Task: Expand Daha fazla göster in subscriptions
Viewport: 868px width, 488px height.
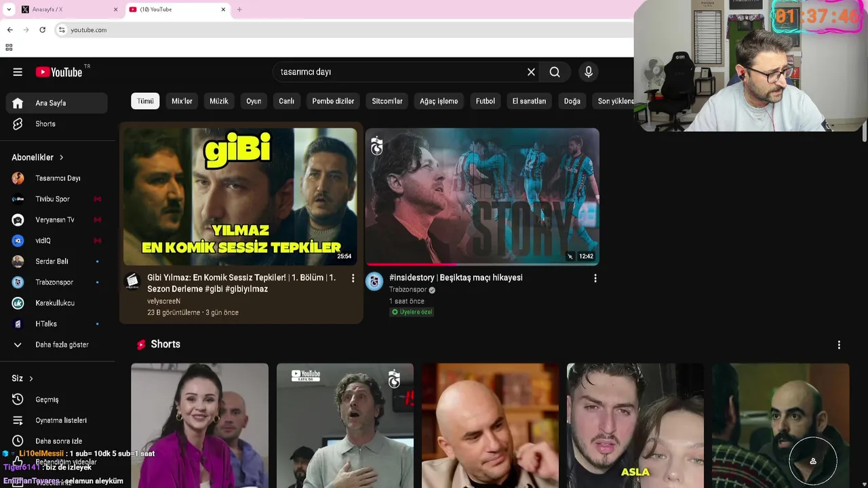Action: click(57, 345)
